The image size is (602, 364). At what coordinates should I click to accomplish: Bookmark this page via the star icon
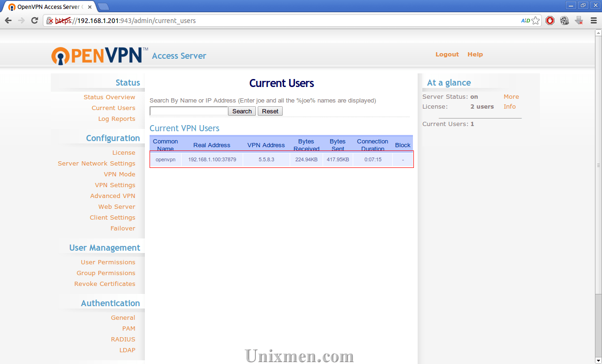click(537, 20)
